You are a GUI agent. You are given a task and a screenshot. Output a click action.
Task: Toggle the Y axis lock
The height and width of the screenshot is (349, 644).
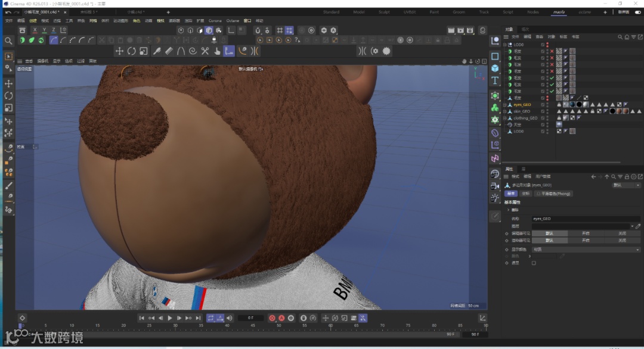click(44, 30)
